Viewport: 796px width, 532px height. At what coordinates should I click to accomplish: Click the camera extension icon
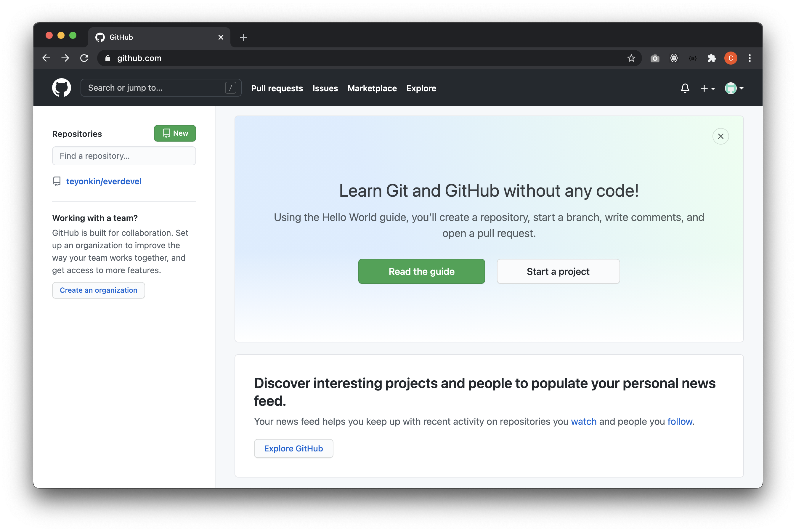654,58
